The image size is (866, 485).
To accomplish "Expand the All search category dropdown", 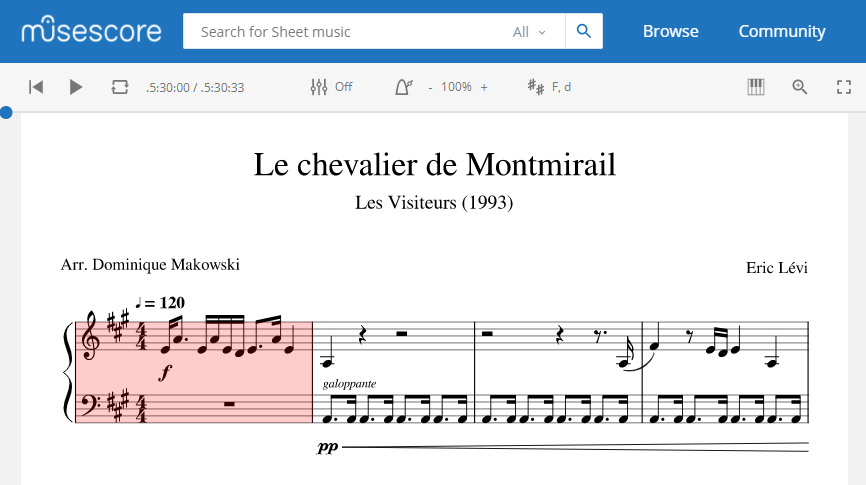I will [529, 32].
